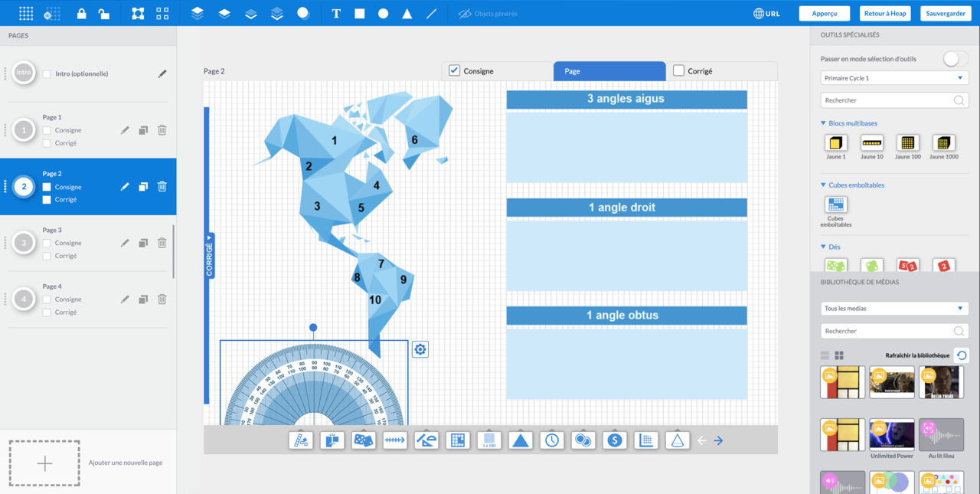Open the money dollar tool
Image resolution: width=980 pixels, height=494 pixels.
click(x=614, y=440)
